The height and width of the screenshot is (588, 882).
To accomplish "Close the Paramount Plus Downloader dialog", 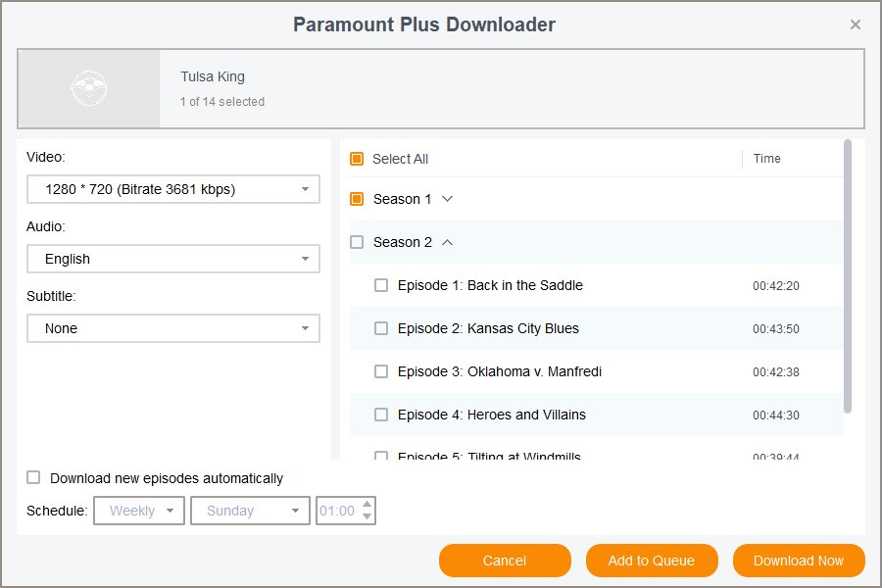I will coord(855,24).
